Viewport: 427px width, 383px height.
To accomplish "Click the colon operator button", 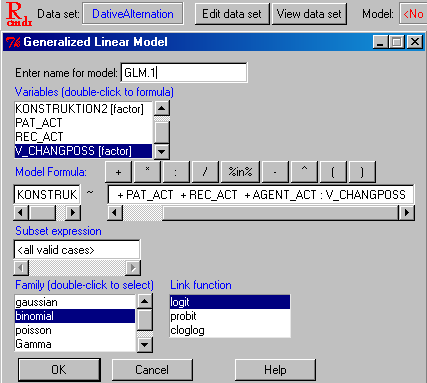I will point(176,172).
